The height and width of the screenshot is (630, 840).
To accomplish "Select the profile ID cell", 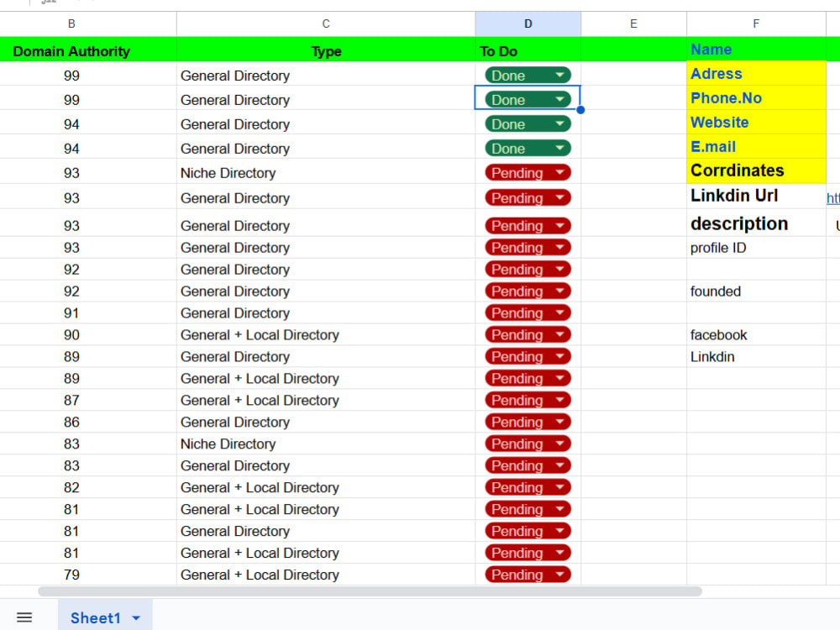I will (756, 248).
